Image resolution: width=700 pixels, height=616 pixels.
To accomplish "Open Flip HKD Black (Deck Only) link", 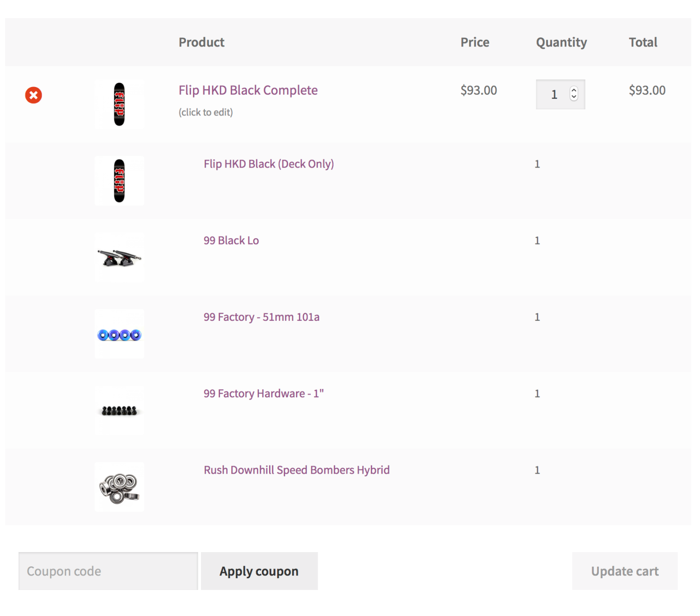I will click(x=269, y=164).
